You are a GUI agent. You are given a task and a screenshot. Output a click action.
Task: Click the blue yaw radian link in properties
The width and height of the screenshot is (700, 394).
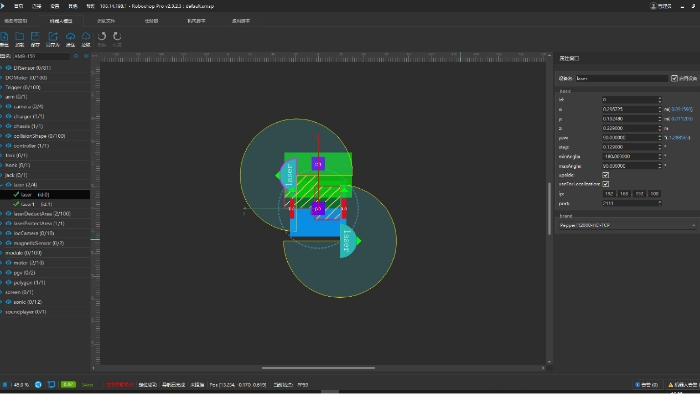(x=679, y=137)
